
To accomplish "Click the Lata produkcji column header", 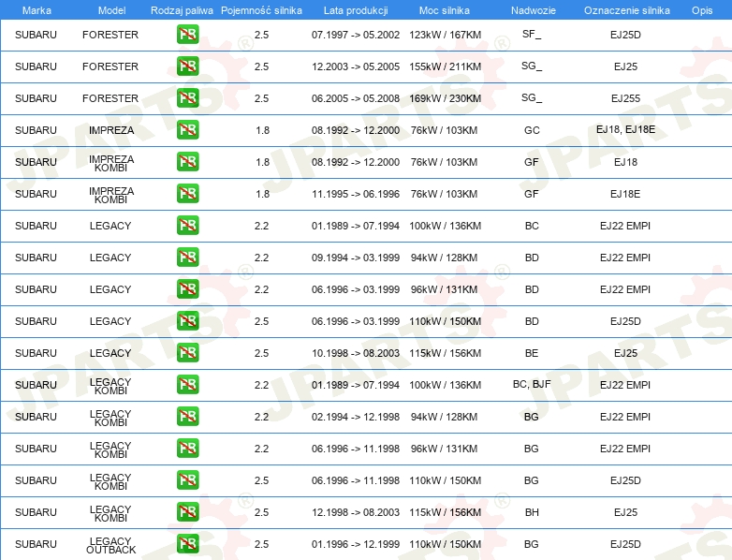I will [356, 10].
